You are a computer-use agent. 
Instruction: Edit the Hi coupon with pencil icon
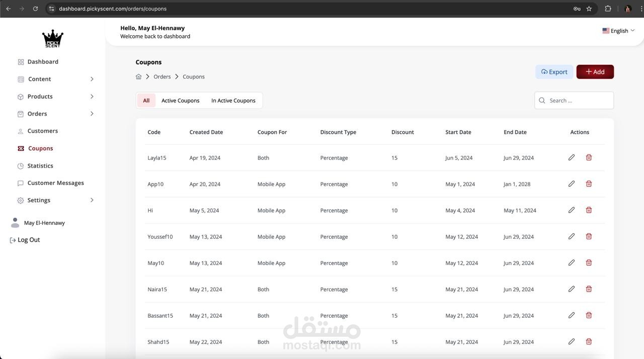[572, 210]
